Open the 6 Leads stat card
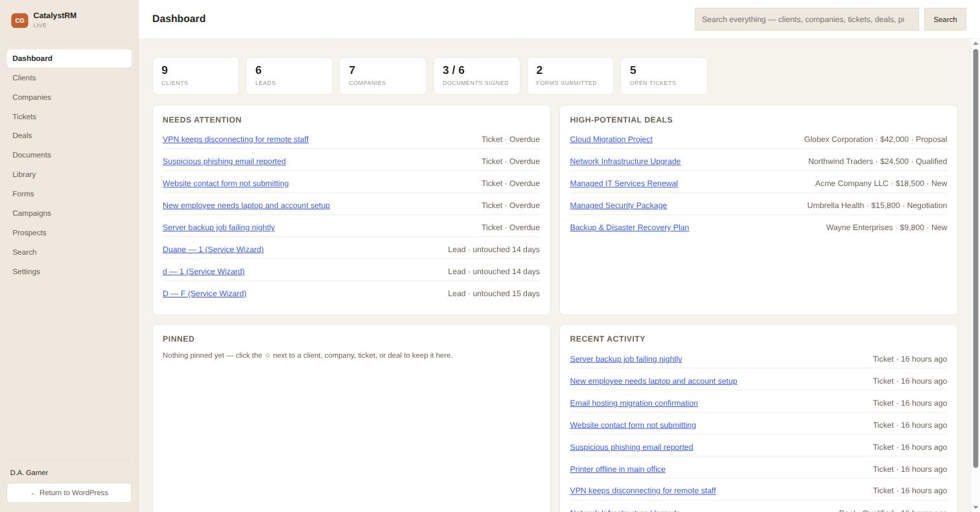The height and width of the screenshot is (512, 980). (x=289, y=76)
